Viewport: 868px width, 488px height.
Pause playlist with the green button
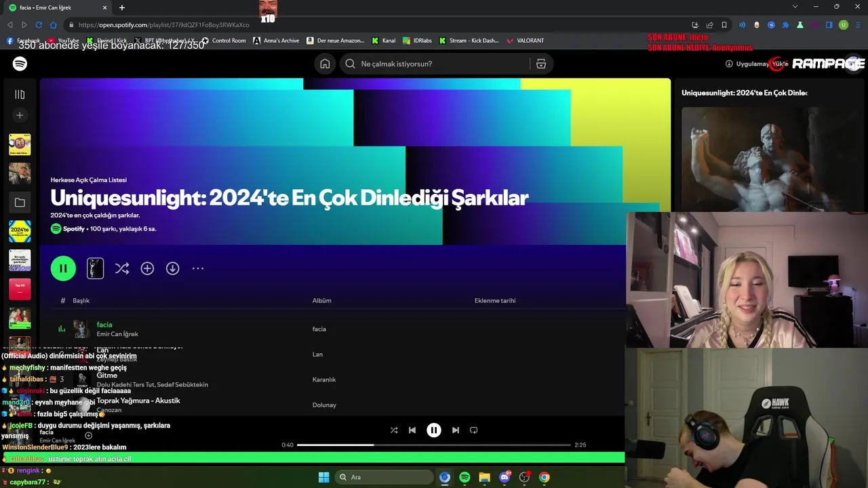click(x=63, y=268)
